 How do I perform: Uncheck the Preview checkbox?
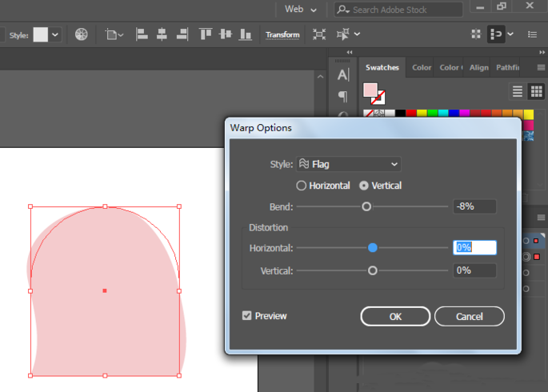(247, 316)
